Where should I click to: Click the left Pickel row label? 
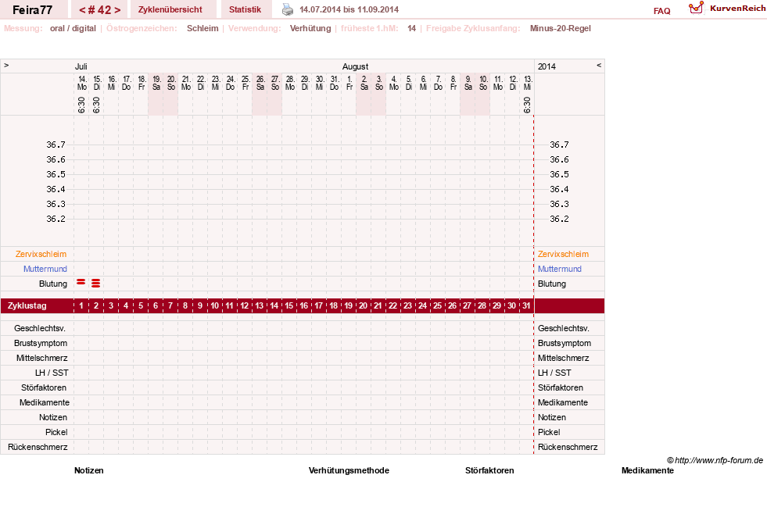[x=56, y=432]
